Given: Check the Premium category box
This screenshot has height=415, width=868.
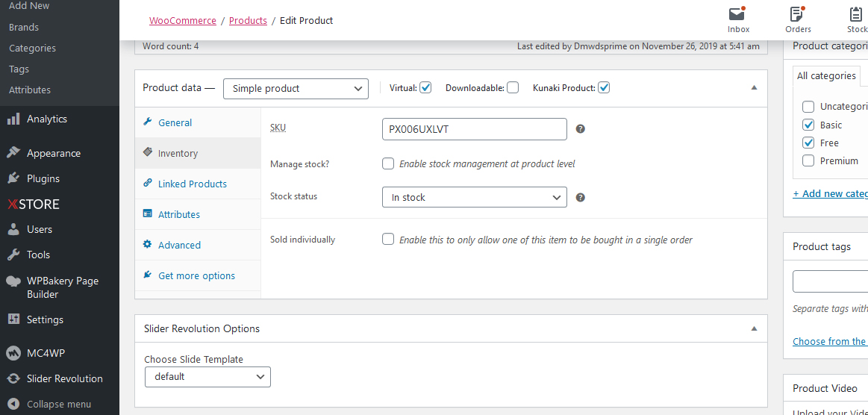Looking at the screenshot, I should pos(808,160).
